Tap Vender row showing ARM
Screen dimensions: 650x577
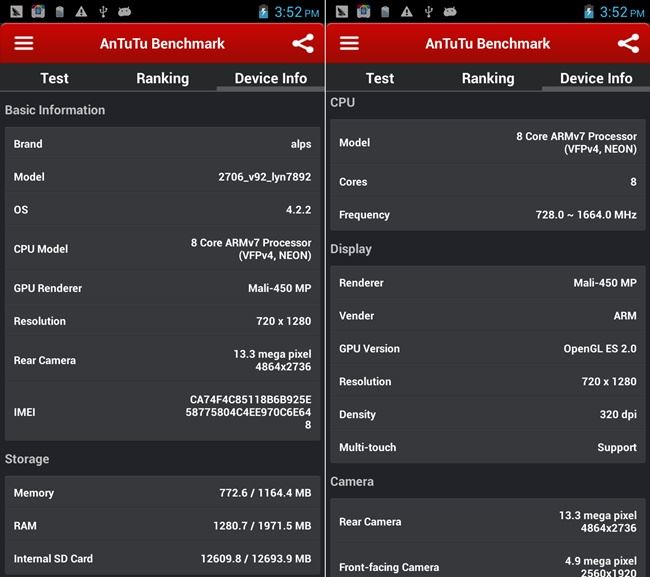pyautogui.click(x=488, y=315)
